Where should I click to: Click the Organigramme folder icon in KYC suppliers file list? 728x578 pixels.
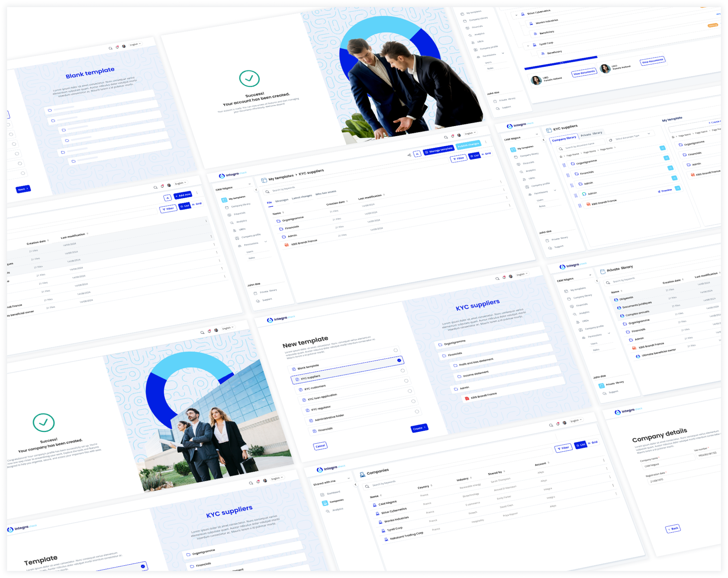[278, 221]
